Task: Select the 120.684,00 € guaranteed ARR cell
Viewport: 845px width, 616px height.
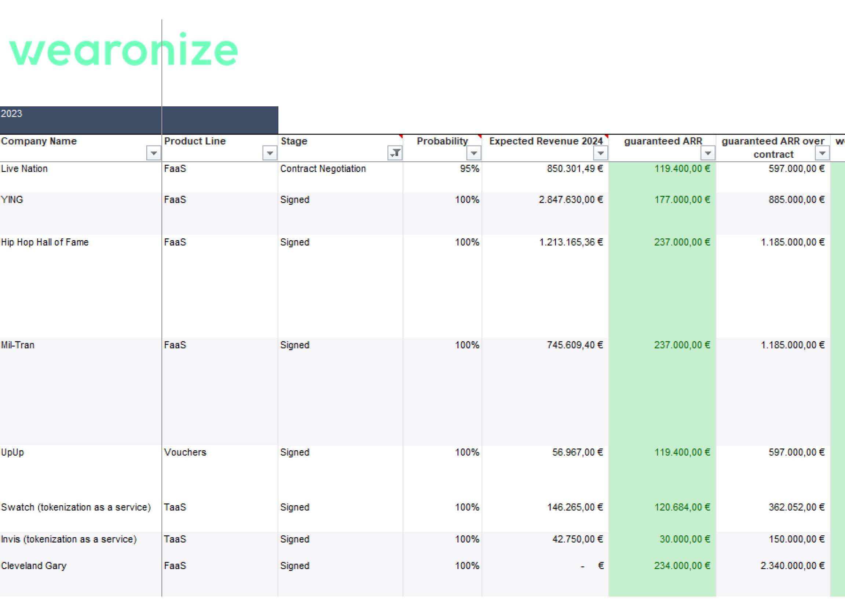Action: [x=662, y=516]
